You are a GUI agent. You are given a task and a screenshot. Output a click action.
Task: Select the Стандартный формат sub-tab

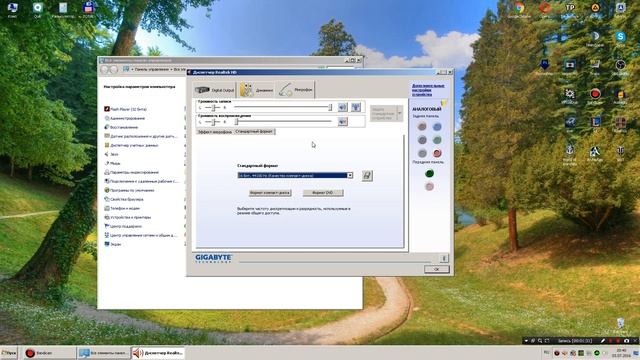[254, 131]
